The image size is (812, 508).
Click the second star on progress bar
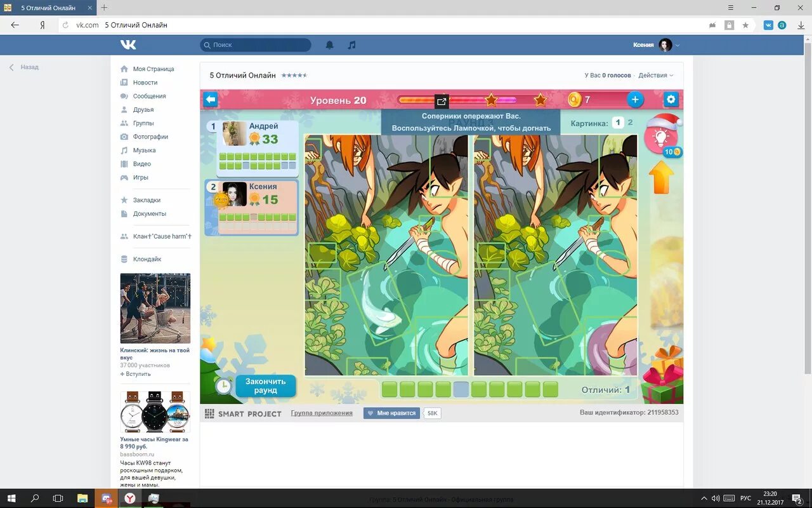click(x=540, y=100)
